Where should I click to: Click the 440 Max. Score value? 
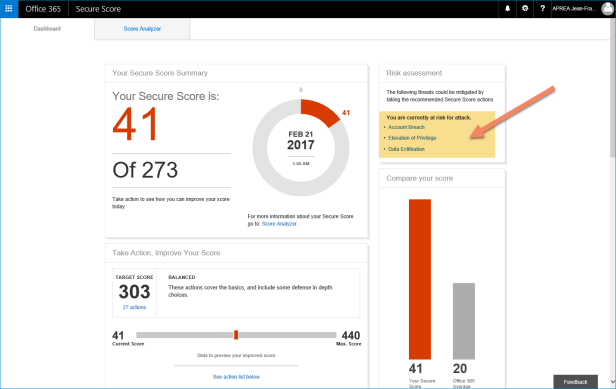350,335
